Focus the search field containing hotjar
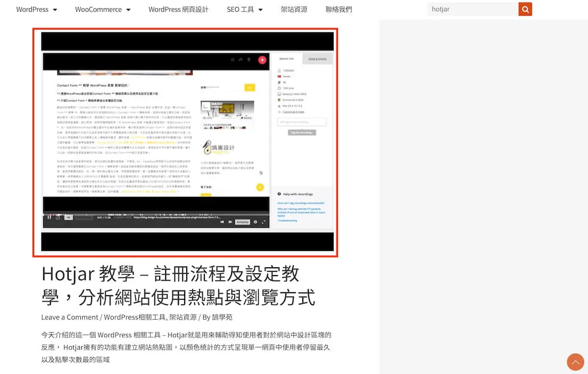588x374 pixels. click(473, 9)
